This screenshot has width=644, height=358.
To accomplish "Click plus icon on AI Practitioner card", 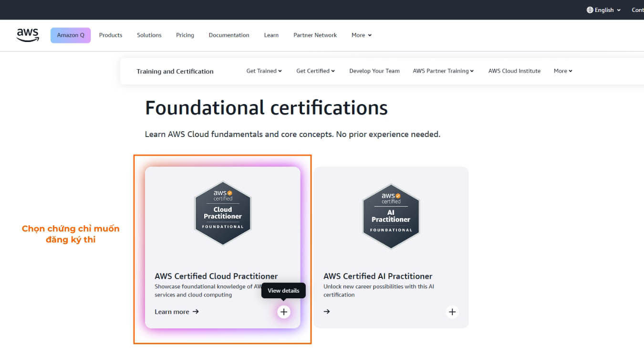I will tap(452, 312).
